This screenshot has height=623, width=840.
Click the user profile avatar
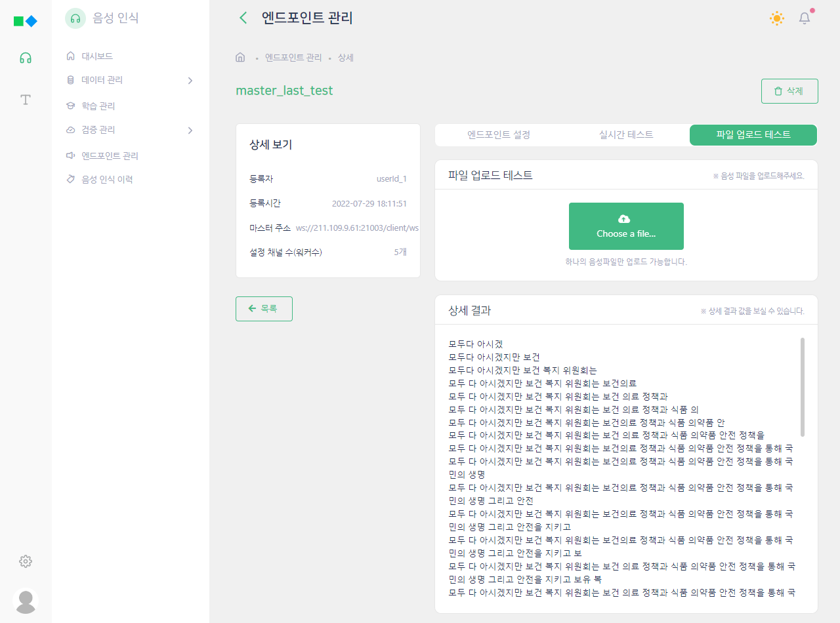(x=26, y=601)
